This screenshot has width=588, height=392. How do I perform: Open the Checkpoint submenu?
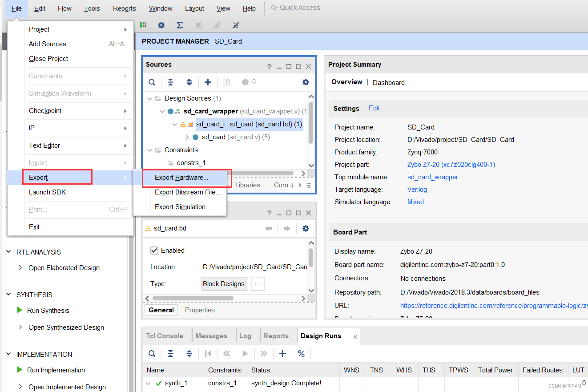pyautogui.click(x=70, y=111)
